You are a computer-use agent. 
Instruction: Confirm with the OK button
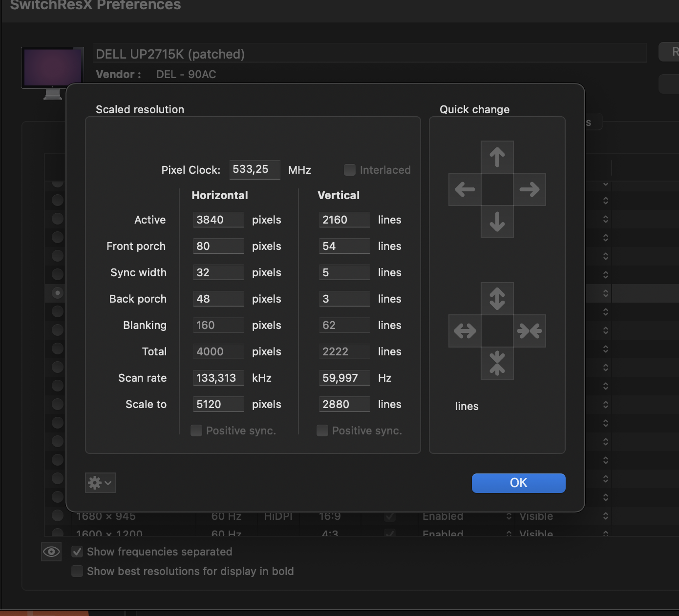[518, 483]
